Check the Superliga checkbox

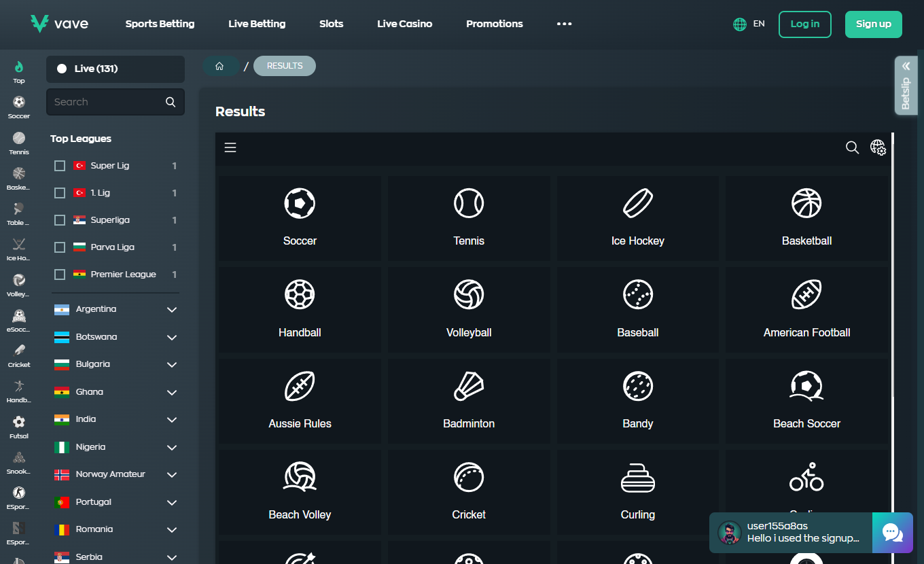click(x=60, y=220)
